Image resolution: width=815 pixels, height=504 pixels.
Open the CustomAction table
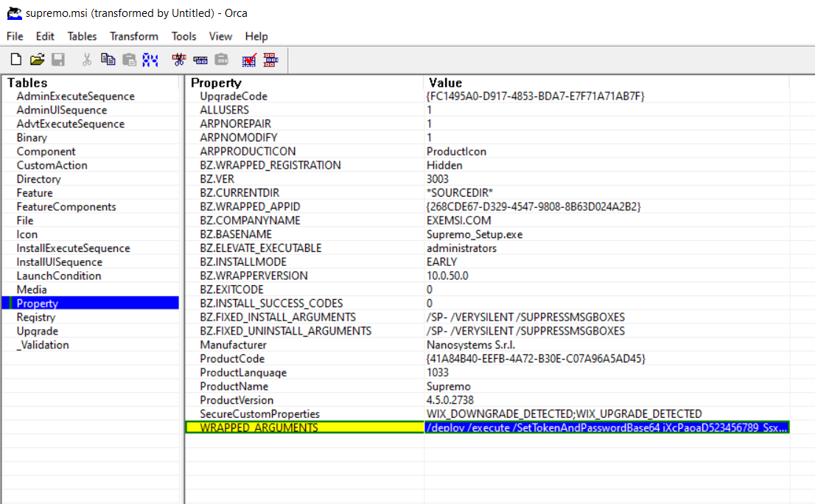(x=52, y=165)
